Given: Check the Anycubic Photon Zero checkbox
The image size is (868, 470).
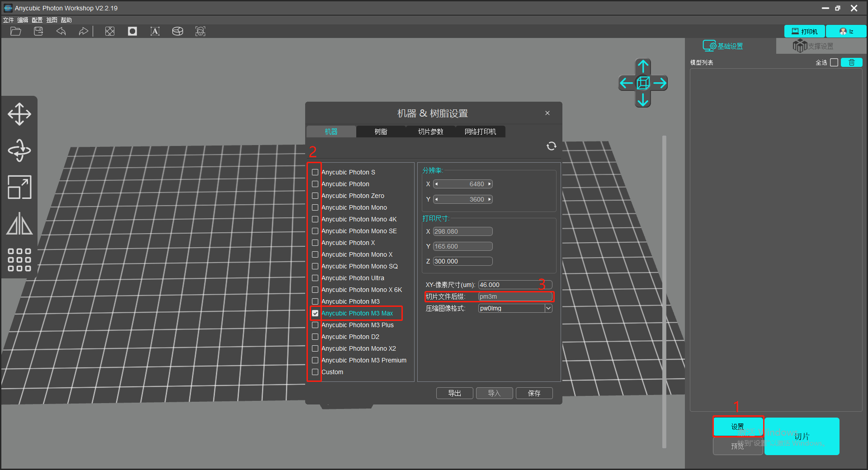Looking at the screenshot, I should click(x=315, y=196).
